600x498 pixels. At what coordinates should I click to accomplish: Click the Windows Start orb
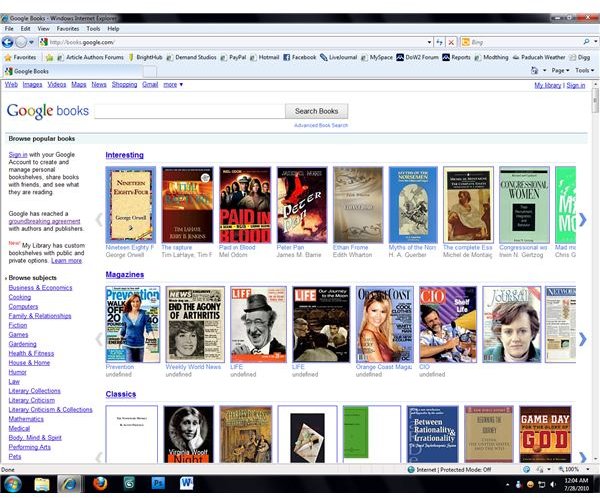pos(13,484)
